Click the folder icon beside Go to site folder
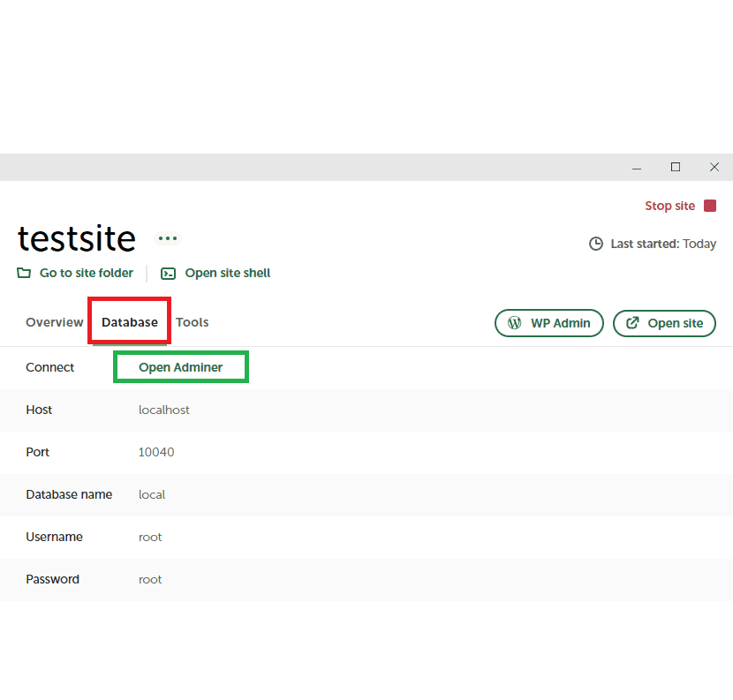Screen dimensions: 733x700 pos(24,273)
